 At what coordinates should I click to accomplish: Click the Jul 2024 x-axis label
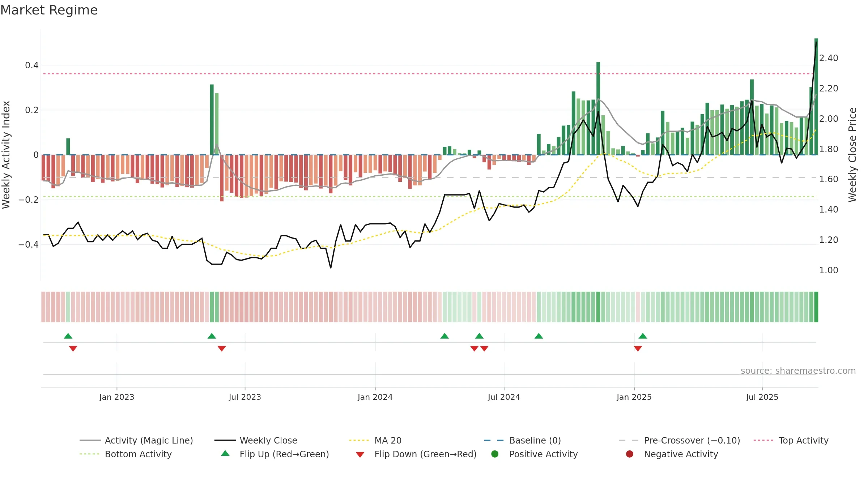(x=504, y=397)
